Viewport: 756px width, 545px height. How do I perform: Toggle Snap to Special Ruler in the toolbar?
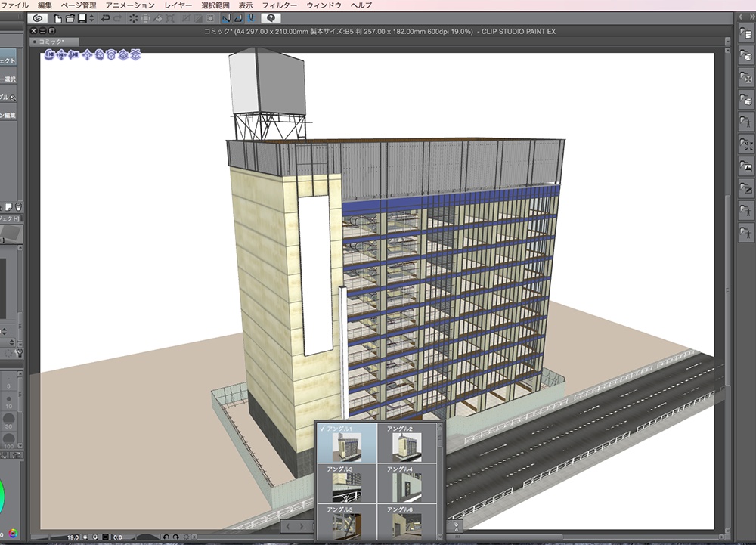pyautogui.click(x=238, y=18)
